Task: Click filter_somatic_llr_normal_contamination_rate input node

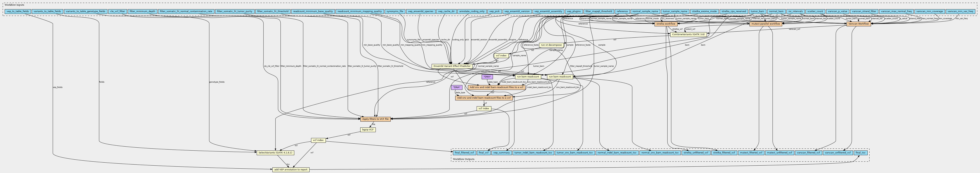Action: (186, 11)
